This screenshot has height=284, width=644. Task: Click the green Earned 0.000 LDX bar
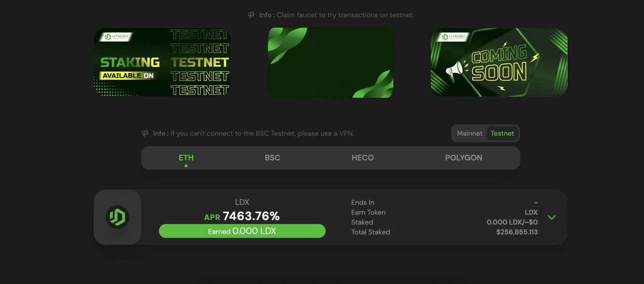[242, 231]
